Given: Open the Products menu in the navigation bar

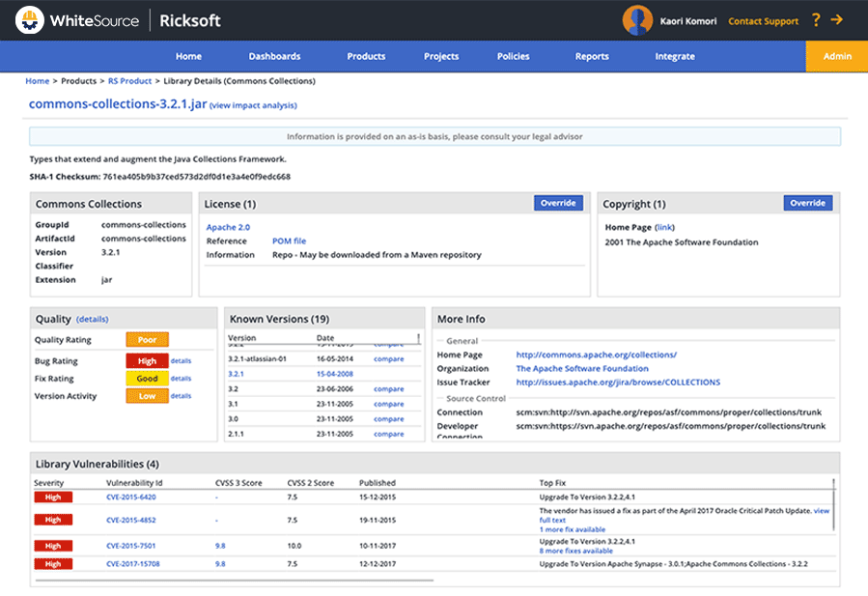Looking at the screenshot, I should [366, 56].
